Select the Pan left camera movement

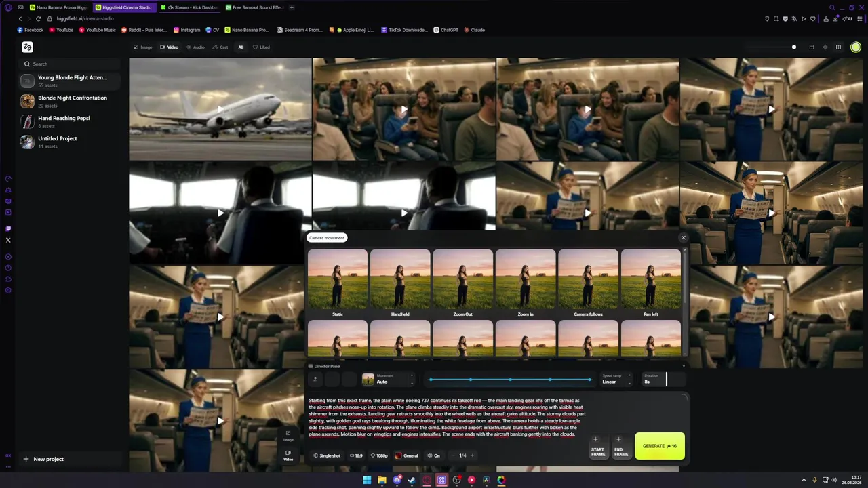[x=651, y=284]
